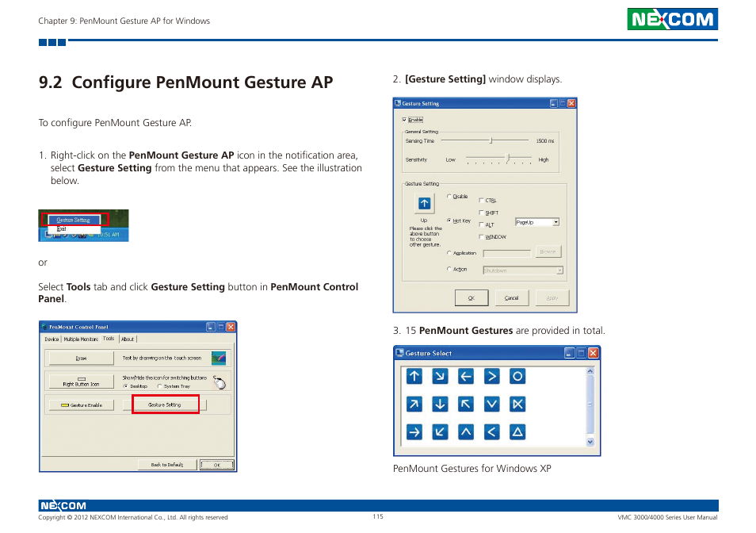This screenshot has width=756, height=533.
Task: Select the down arrow gesture icon
Action: tap(440, 404)
